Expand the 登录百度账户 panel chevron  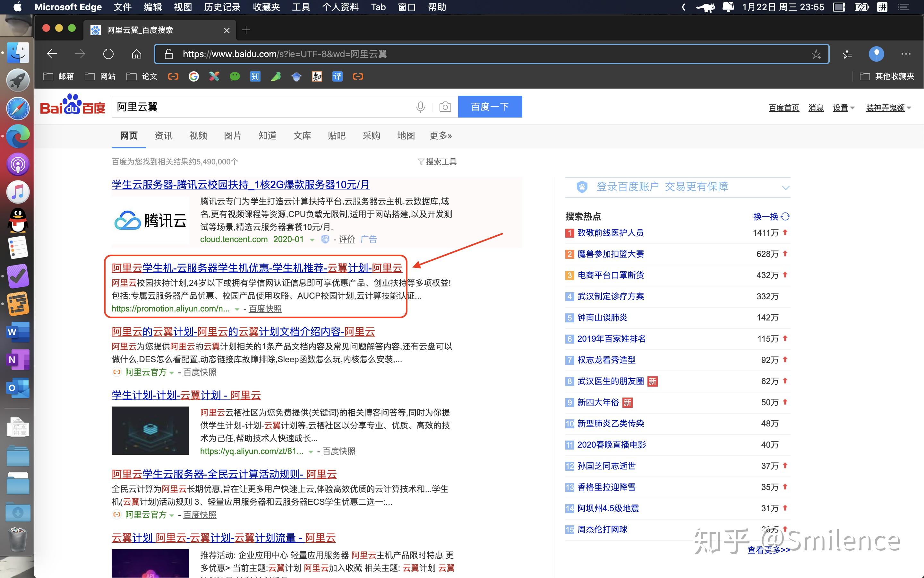(x=785, y=187)
